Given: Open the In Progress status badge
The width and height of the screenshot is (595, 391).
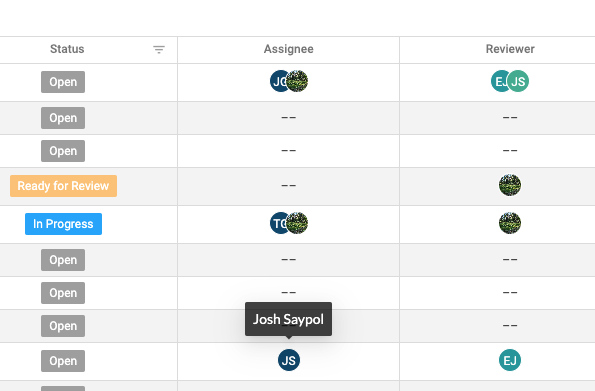Looking at the screenshot, I should pos(63,224).
